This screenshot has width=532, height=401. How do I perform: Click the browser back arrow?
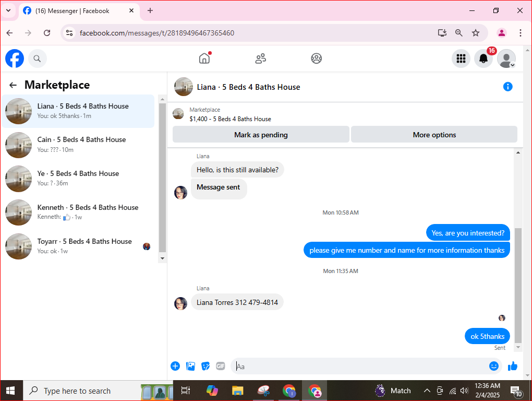pos(9,33)
